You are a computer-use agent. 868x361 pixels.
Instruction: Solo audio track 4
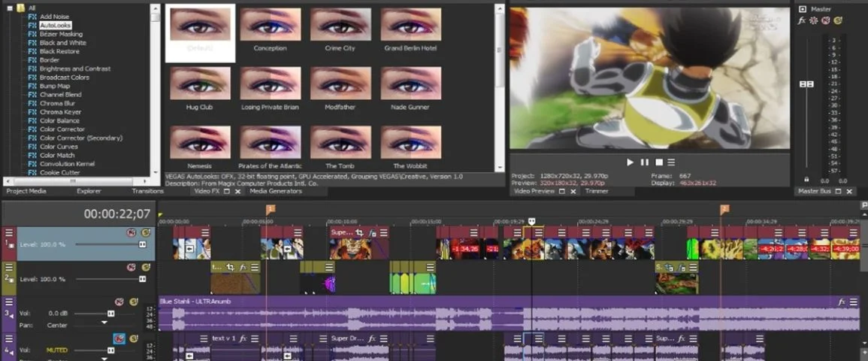134,338
